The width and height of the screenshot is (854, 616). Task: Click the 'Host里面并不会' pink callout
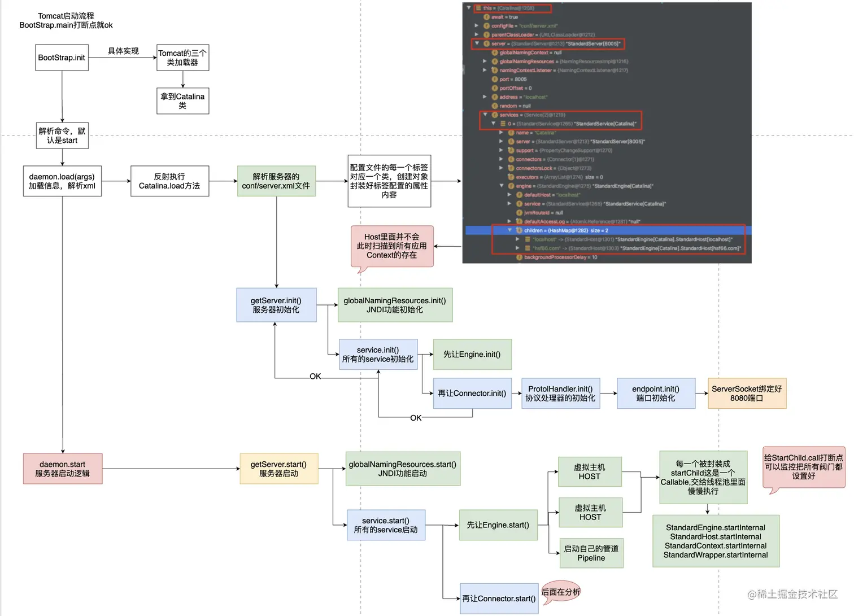(392, 246)
